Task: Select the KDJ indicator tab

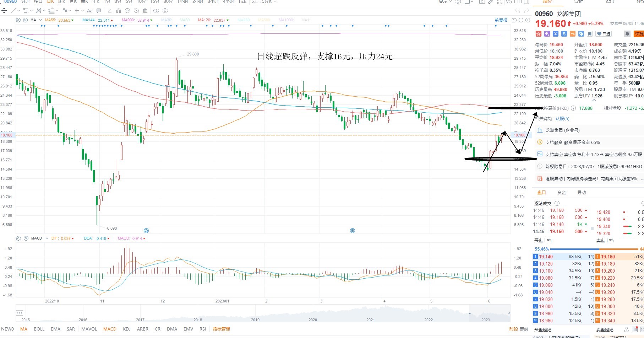Action: [x=127, y=329]
